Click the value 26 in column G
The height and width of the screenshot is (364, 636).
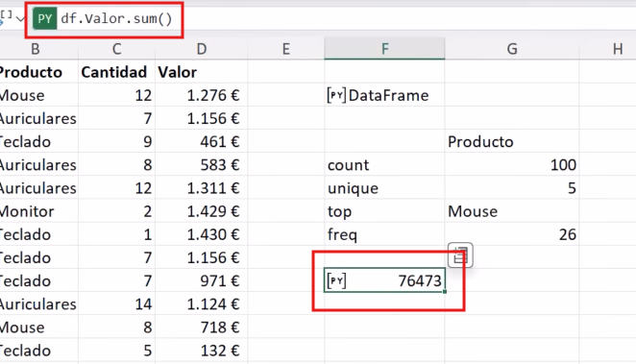(x=568, y=234)
